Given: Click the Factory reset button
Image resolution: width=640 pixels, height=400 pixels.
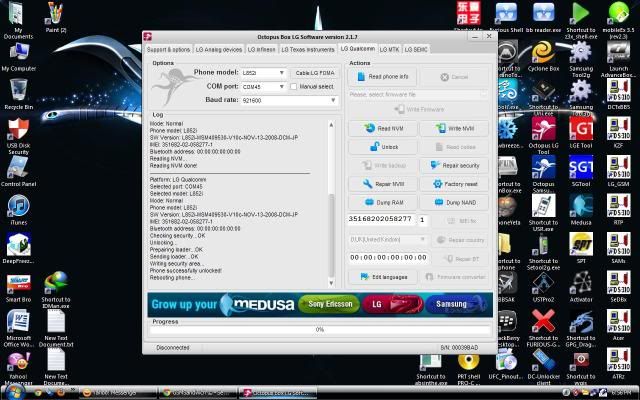Looking at the screenshot, I should (454, 184).
